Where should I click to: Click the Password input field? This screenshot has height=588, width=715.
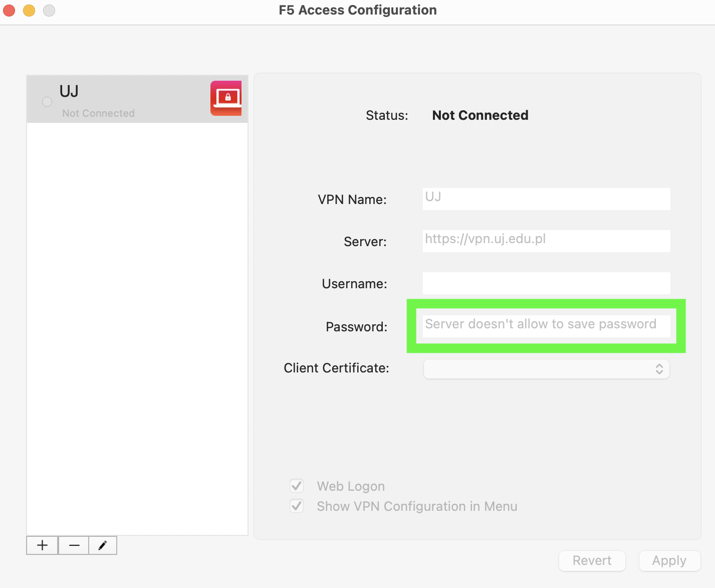547,326
